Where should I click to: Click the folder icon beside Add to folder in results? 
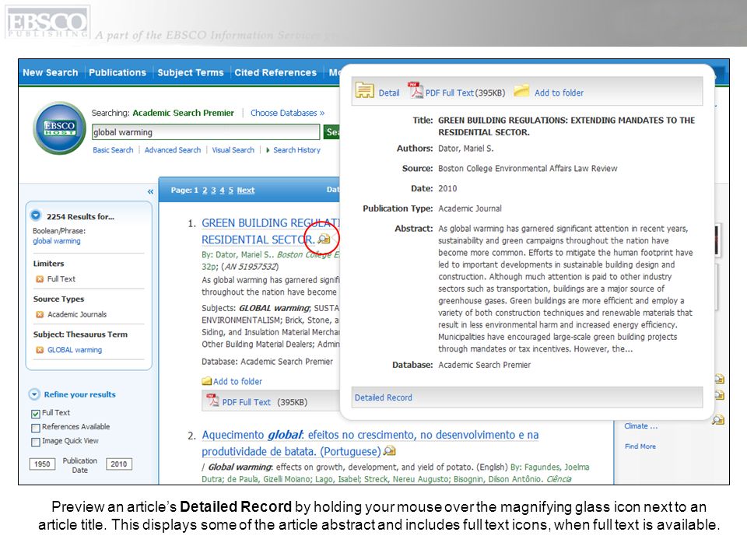point(207,381)
